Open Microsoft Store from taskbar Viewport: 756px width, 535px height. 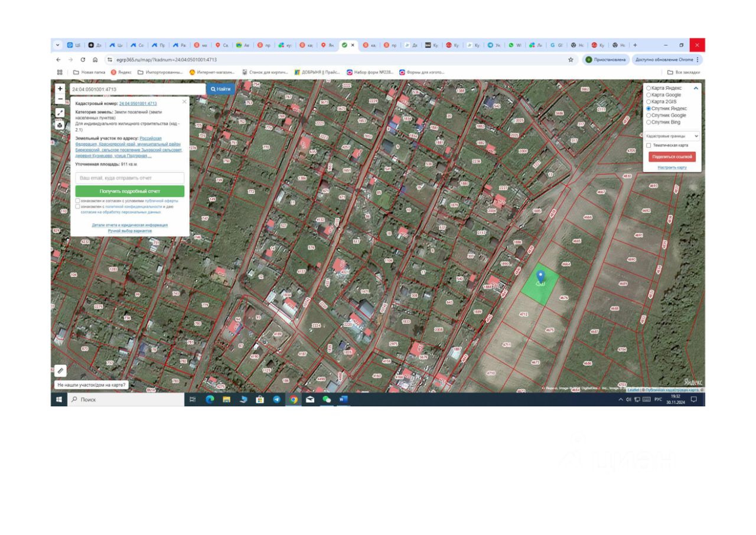tap(260, 400)
